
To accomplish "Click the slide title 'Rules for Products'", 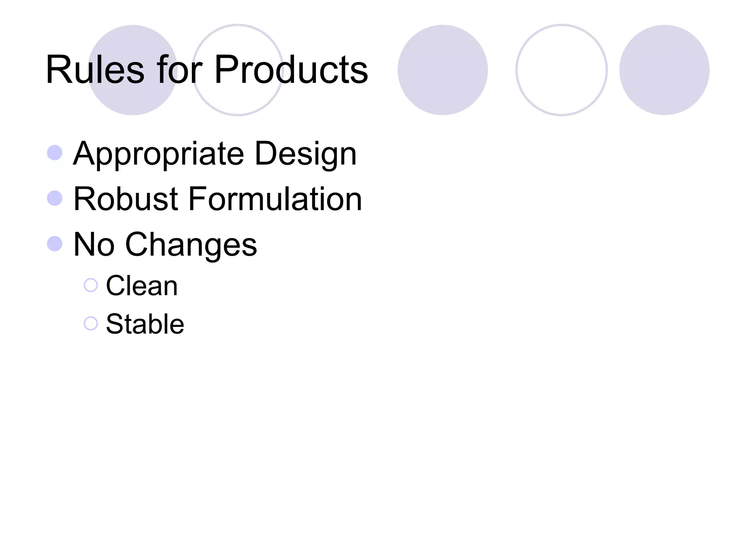I will click(207, 69).
